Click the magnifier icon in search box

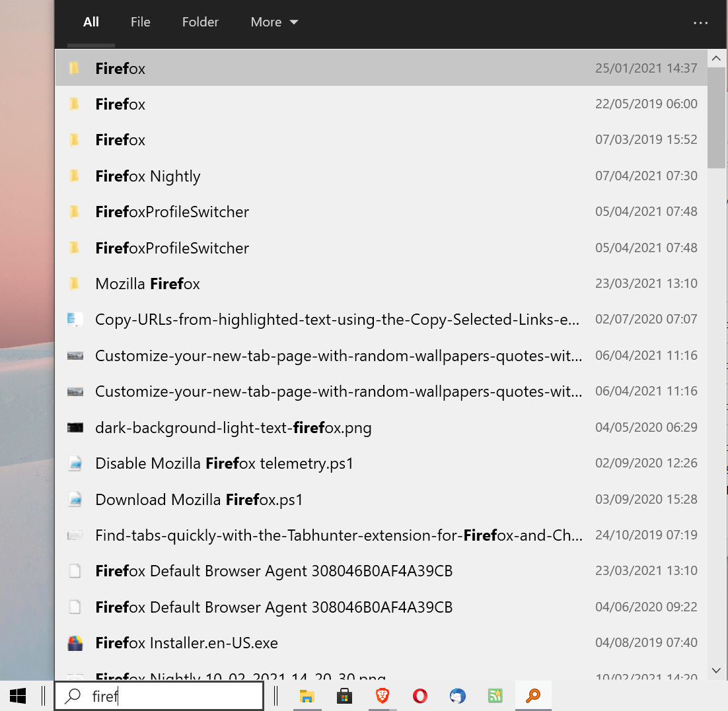click(x=73, y=696)
